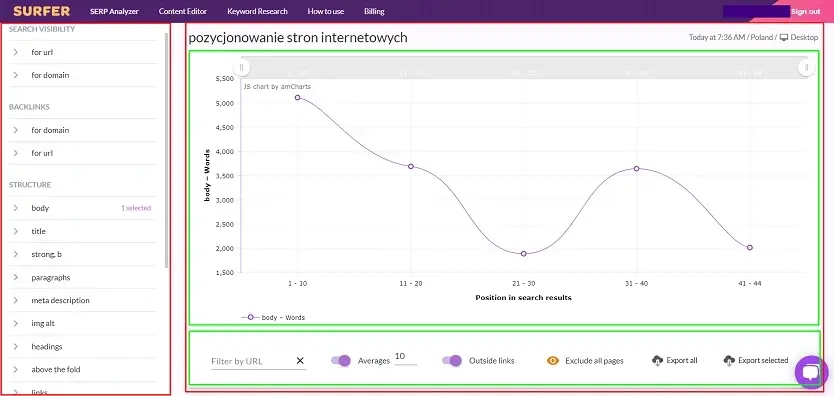The height and width of the screenshot is (396, 834).
Task: Click the Position in search results axis title
Action: tap(523, 298)
